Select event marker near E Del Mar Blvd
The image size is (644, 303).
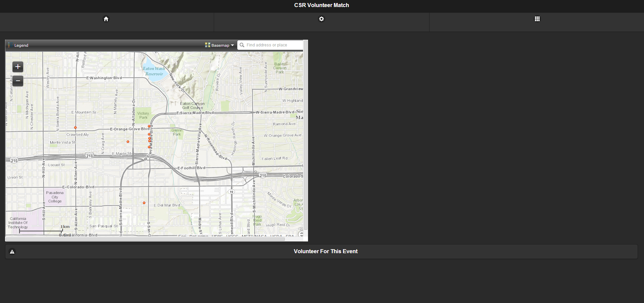point(144,203)
